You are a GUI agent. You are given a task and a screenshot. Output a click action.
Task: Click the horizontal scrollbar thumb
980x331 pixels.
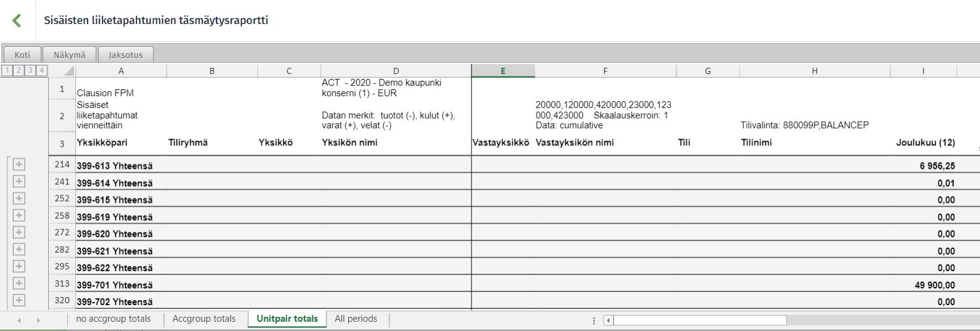pyautogui.click(x=700, y=321)
